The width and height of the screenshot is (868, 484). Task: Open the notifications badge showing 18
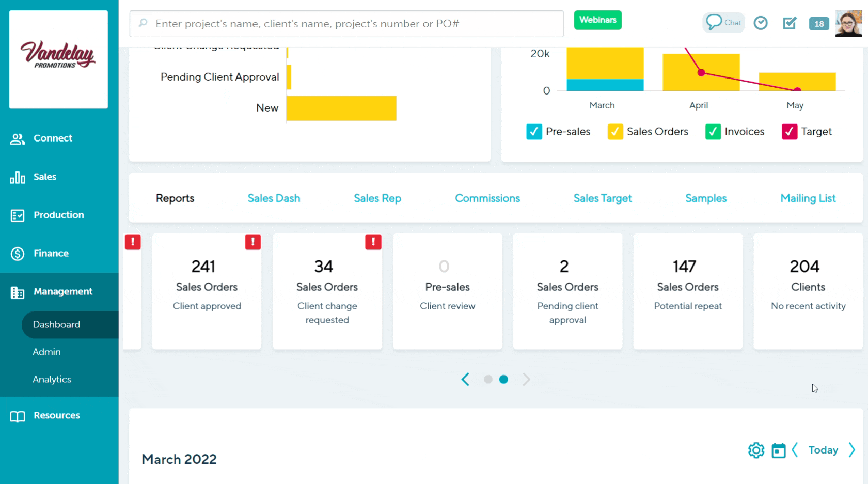(x=819, y=24)
